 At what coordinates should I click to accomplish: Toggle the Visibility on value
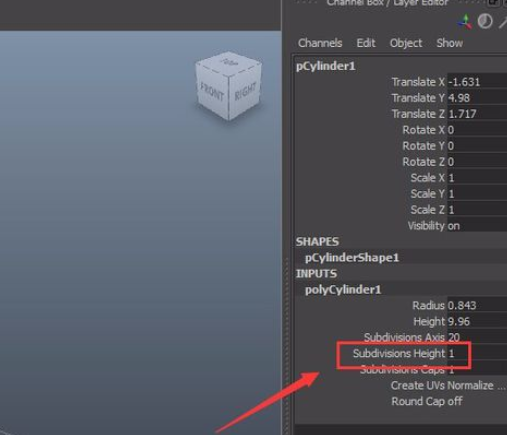point(477,226)
